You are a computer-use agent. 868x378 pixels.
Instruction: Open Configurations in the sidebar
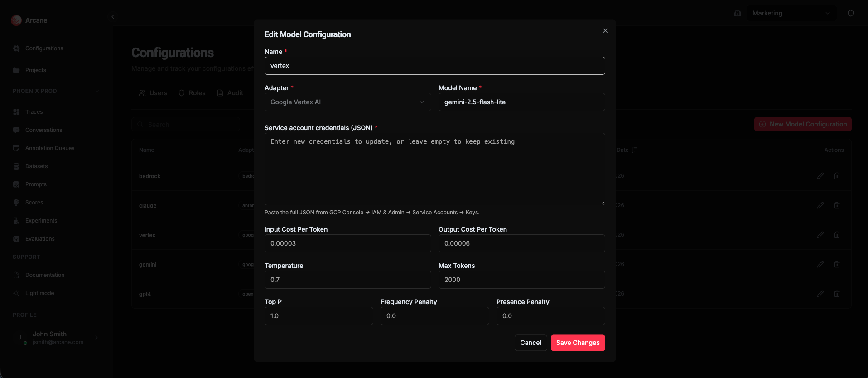click(44, 48)
